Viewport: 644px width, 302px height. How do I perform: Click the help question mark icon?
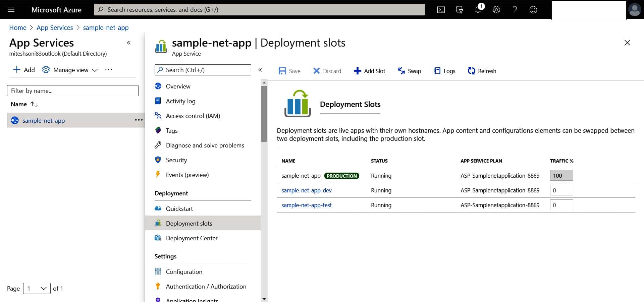[515, 10]
